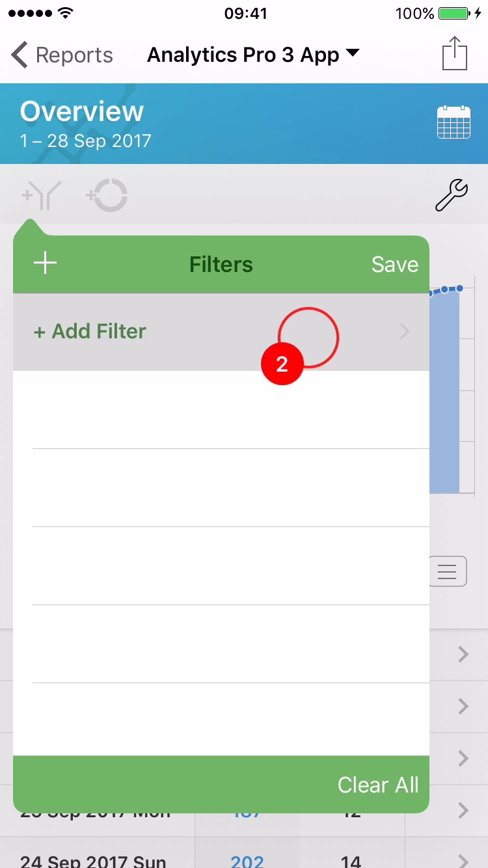
Task: Tap the plus icon in Filters header
Action: click(46, 264)
